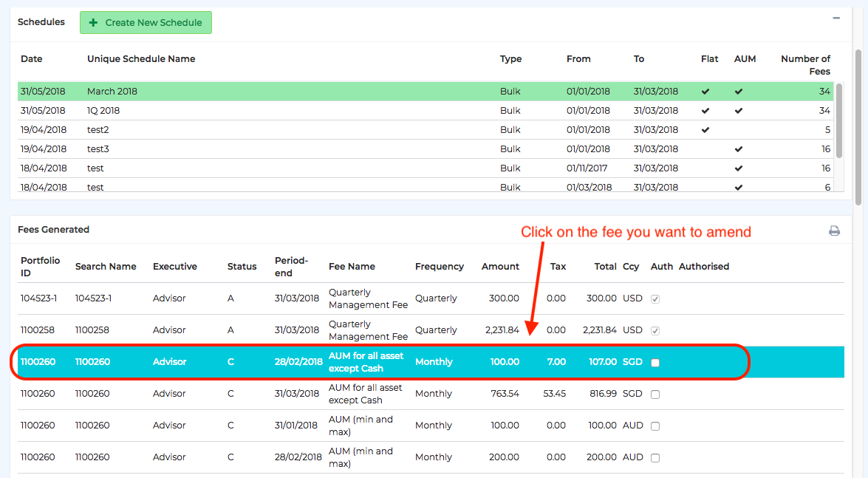Tick the Auth checkbox for the 100.00 AUD fee

pyautogui.click(x=655, y=426)
